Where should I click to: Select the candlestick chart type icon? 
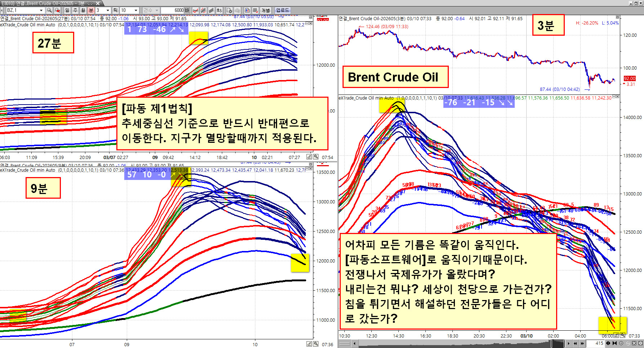(x=204, y=10)
